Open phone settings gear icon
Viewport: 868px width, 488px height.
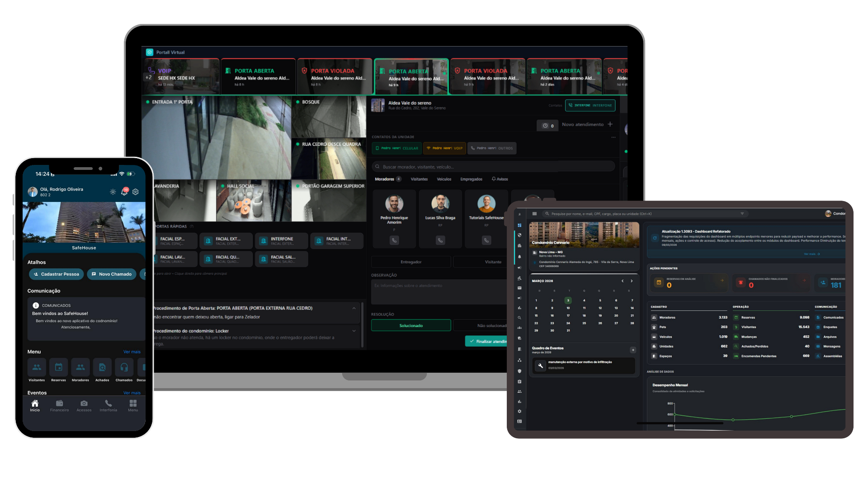click(x=136, y=192)
